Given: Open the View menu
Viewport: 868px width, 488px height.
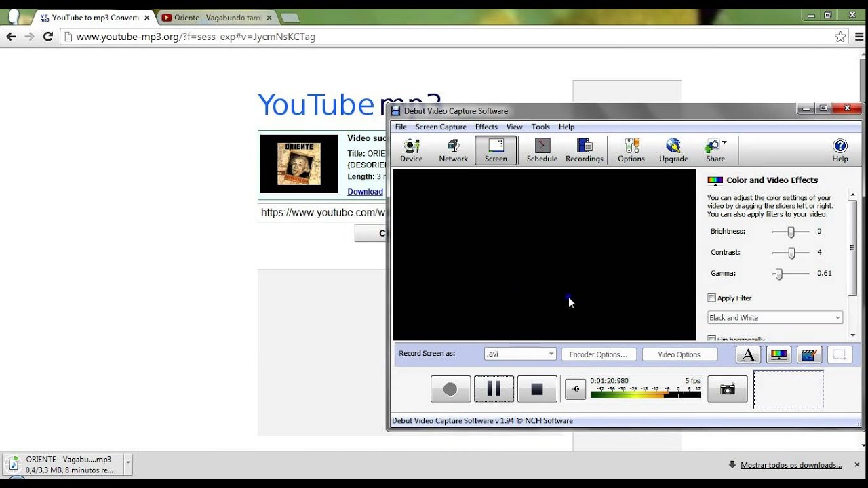Looking at the screenshot, I should click(x=514, y=127).
